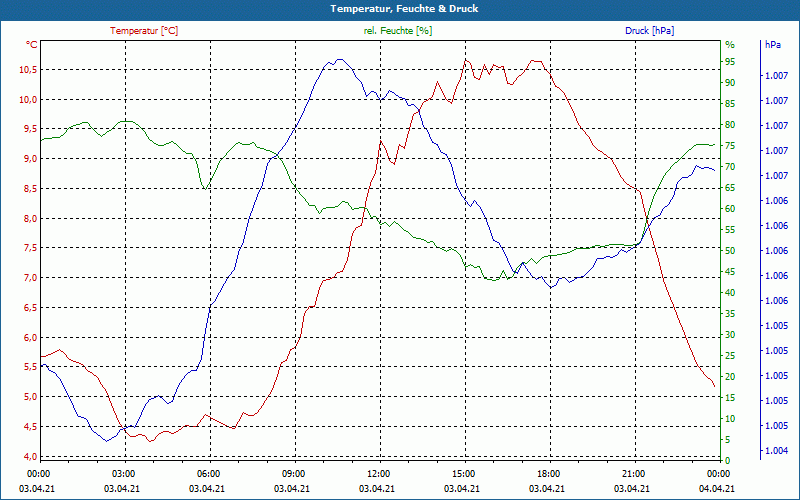Image resolution: width=800 pixels, height=500 pixels.
Task: Click the '10,0' temperature axis value
Action: pyautogui.click(x=28, y=99)
